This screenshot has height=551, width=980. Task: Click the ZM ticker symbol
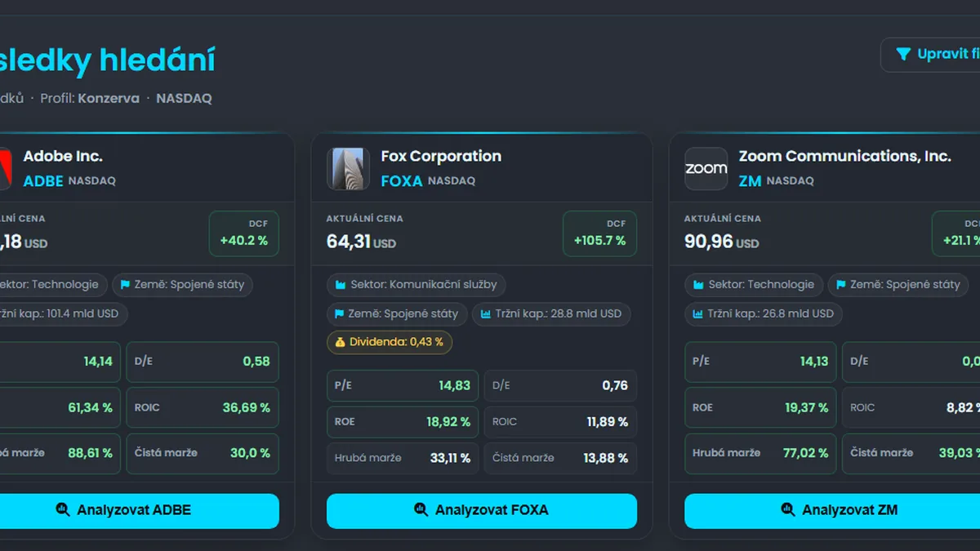pos(750,181)
